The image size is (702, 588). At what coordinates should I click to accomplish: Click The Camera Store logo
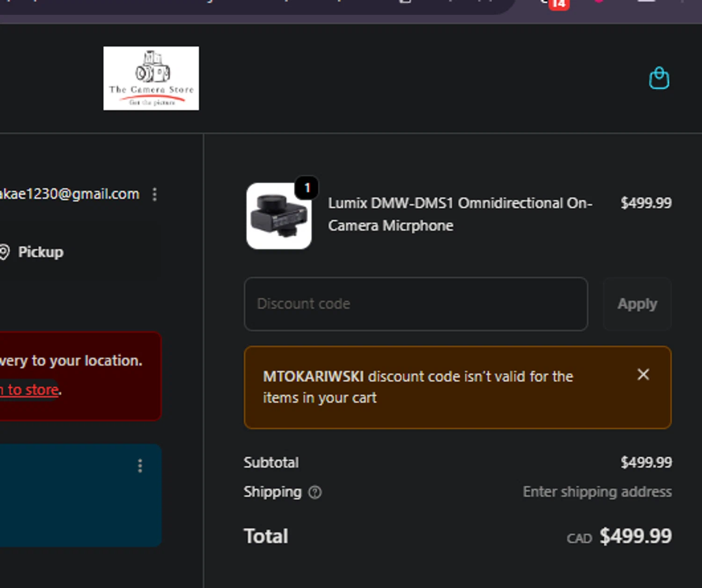(151, 78)
